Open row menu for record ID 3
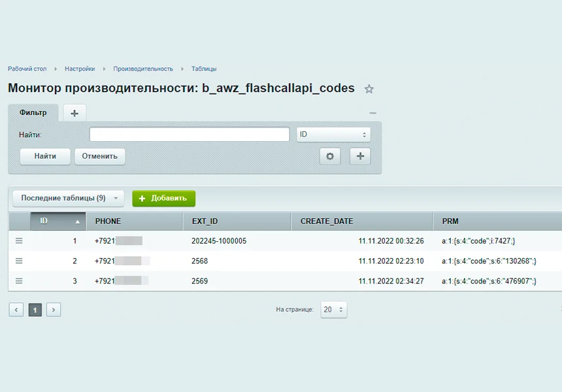 19,281
